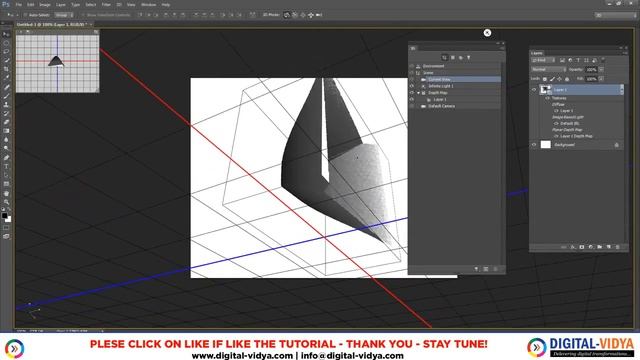Click the Background layer thumbnail

tap(546, 144)
